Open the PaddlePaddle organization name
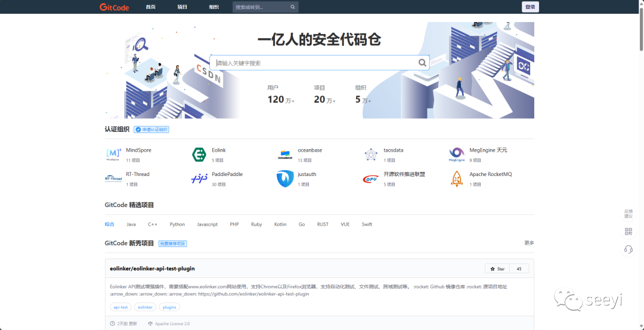This screenshot has height=330, width=644. pyautogui.click(x=227, y=174)
